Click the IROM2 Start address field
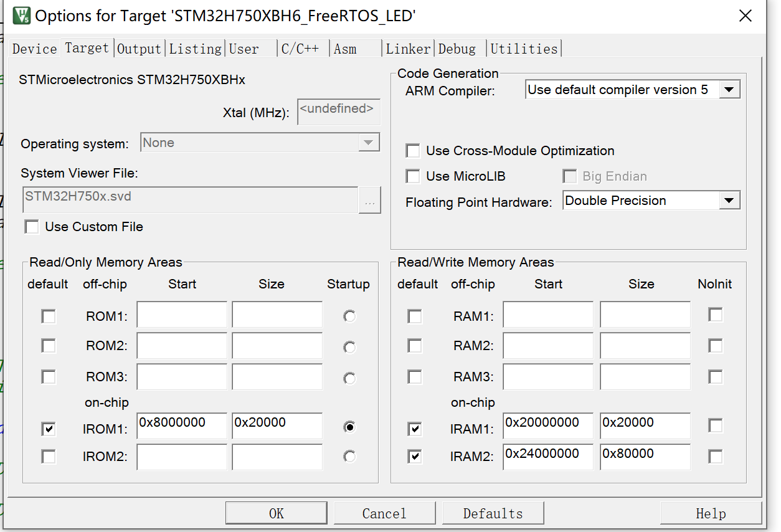This screenshot has width=781, height=532. (x=182, y=457)
